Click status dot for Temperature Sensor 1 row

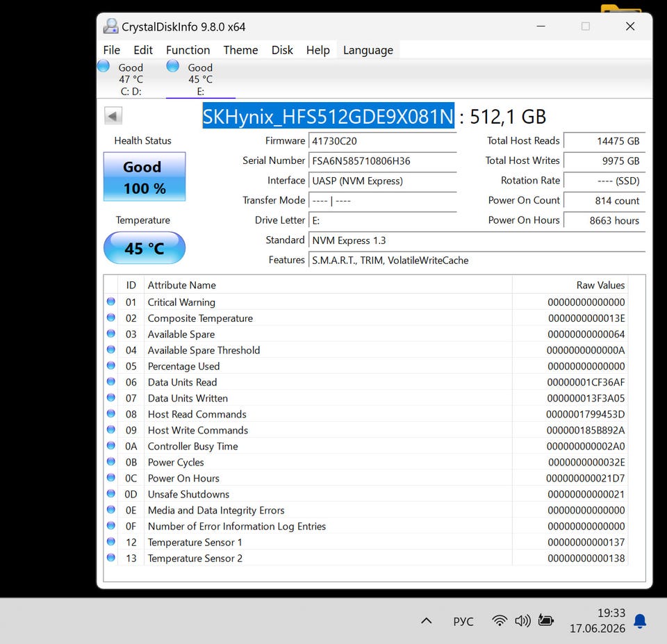coord(111,541)
